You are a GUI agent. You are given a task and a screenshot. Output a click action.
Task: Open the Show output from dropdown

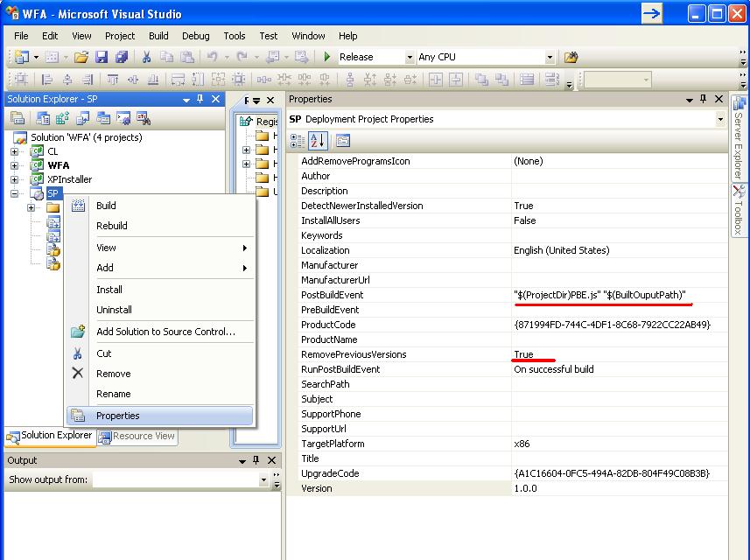click(263, 479)
